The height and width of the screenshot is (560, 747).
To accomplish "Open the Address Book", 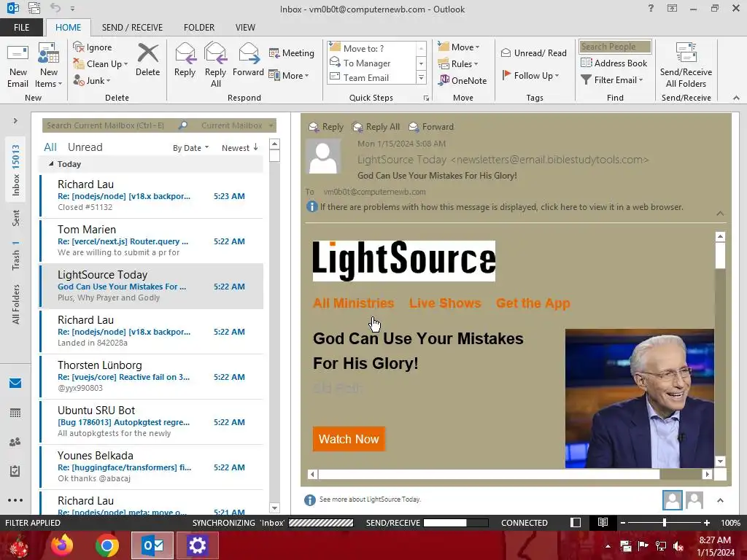I will [x=614, y=63].
